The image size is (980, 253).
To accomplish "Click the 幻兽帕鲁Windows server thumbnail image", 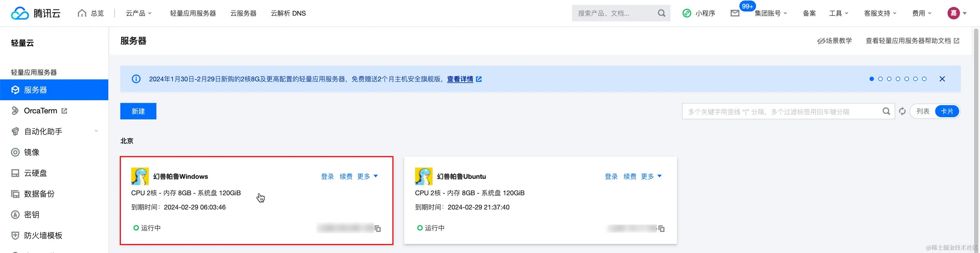I will (x=140, y=176).
